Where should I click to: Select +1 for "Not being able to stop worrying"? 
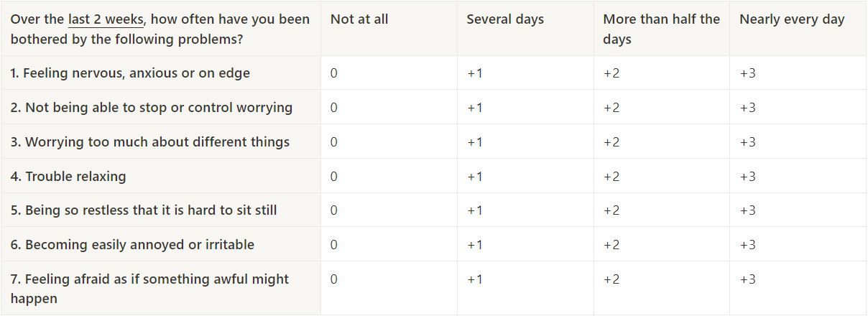[x=475, y=108]
